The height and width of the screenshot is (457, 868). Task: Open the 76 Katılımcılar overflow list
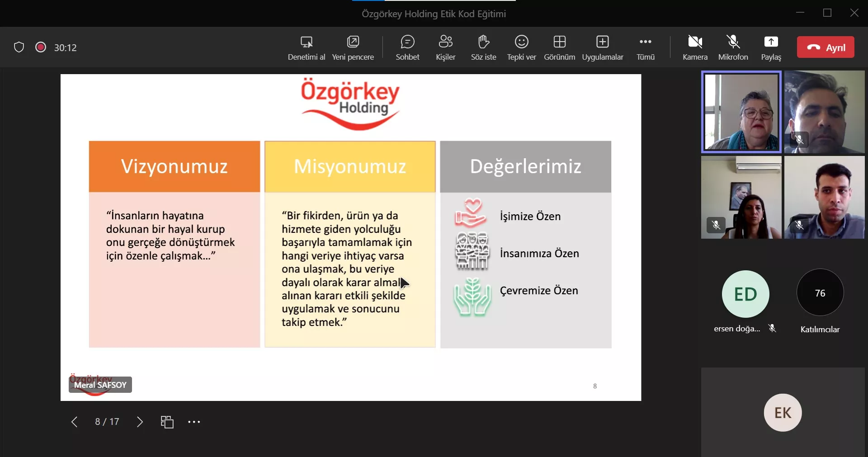pyautogui.click(x=820, y=293)
